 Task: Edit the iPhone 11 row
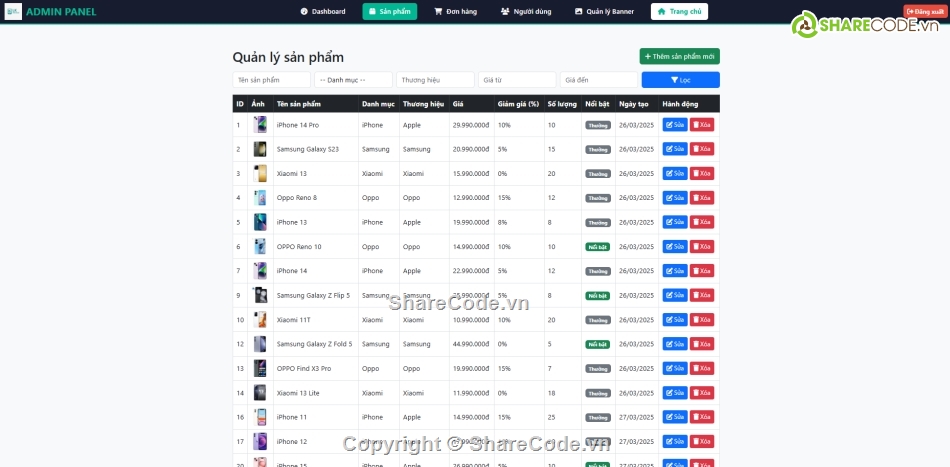point(674,417)
